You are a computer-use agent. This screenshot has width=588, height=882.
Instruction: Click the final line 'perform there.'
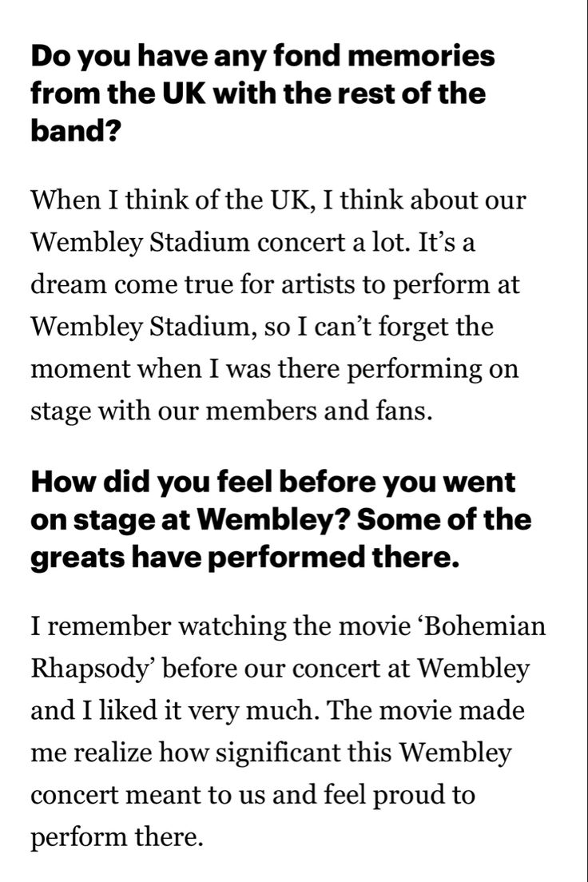pos(117,837)
